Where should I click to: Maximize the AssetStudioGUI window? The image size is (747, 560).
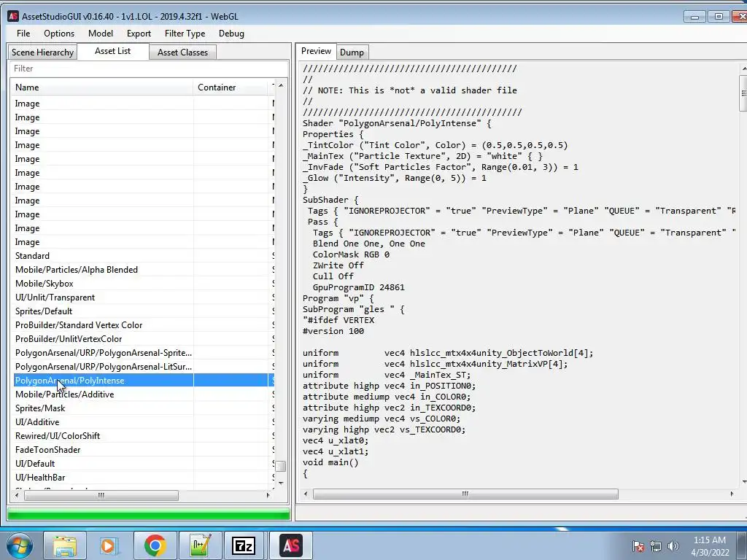coord(719,17)
